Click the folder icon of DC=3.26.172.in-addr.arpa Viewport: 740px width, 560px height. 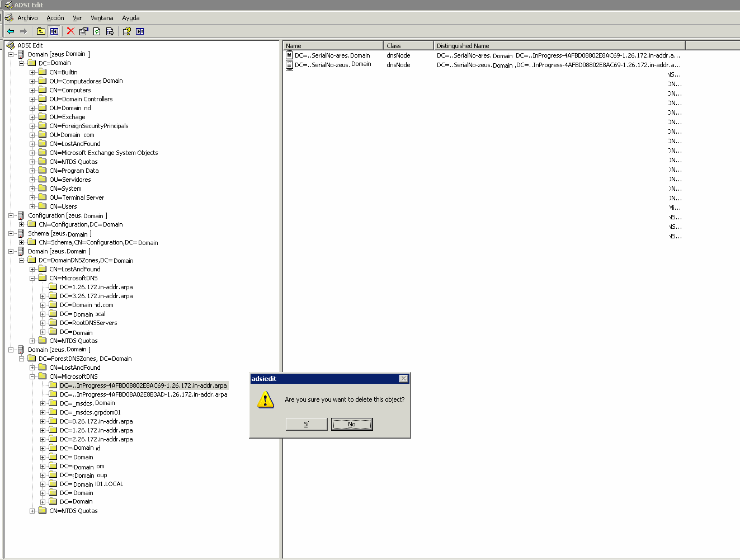(x=53, y=296)
